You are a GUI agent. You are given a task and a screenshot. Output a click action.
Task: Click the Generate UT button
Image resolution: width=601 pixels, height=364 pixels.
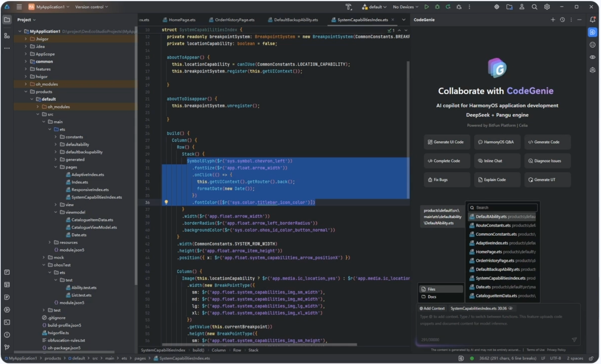(547, 180)
